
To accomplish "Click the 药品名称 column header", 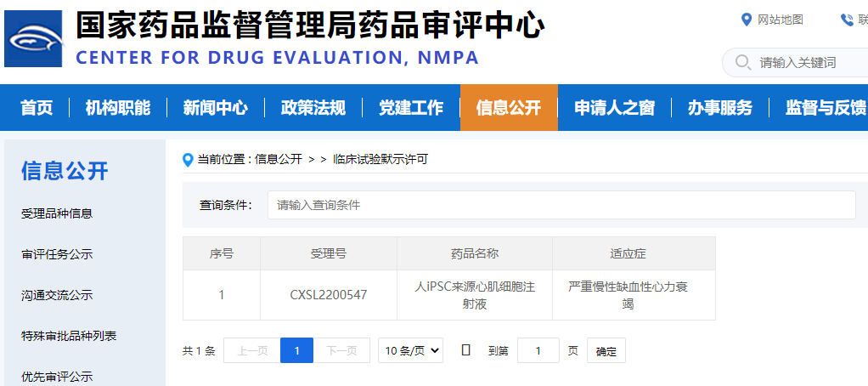I will coord(475,253).
